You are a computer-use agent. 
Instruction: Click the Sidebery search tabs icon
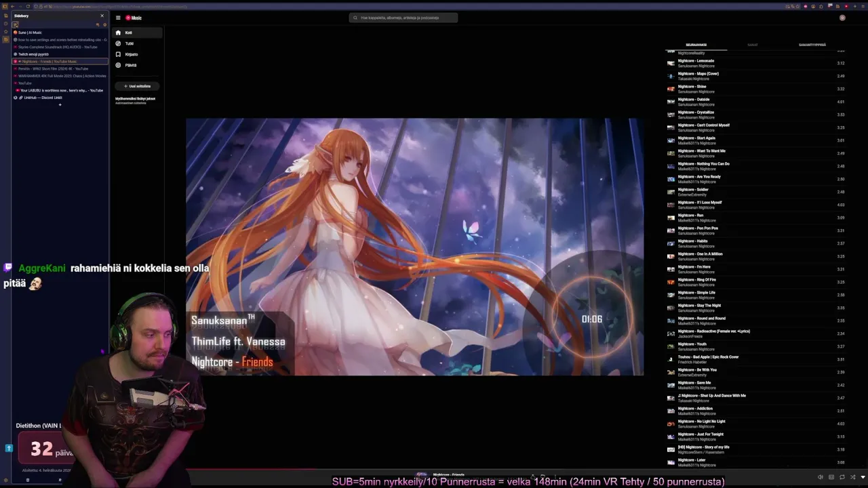tap(98, 24)
